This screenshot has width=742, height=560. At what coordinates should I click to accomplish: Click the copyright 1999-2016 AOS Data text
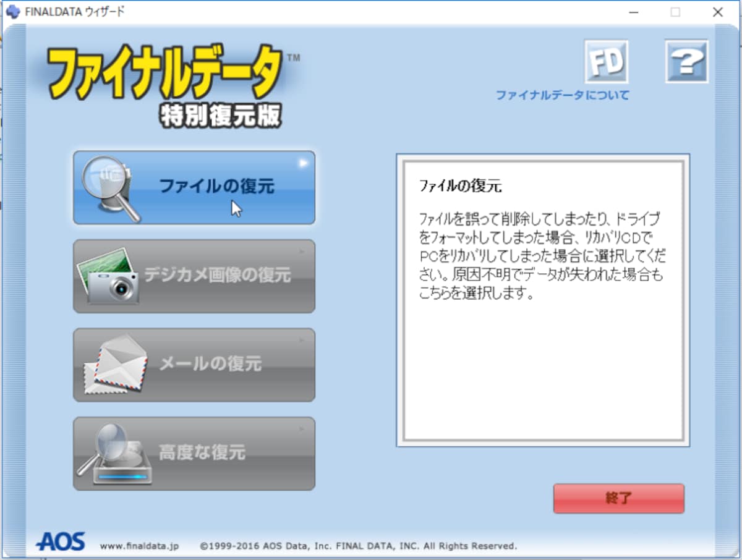pyautogui.click(x=359, y=546)
